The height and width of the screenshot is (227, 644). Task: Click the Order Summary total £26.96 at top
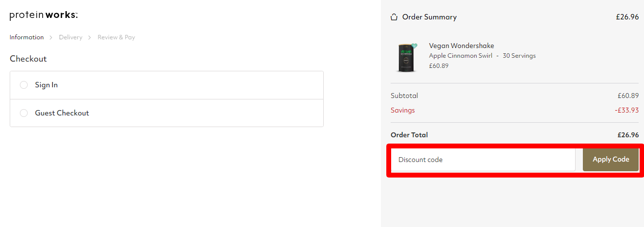[627, 17]
